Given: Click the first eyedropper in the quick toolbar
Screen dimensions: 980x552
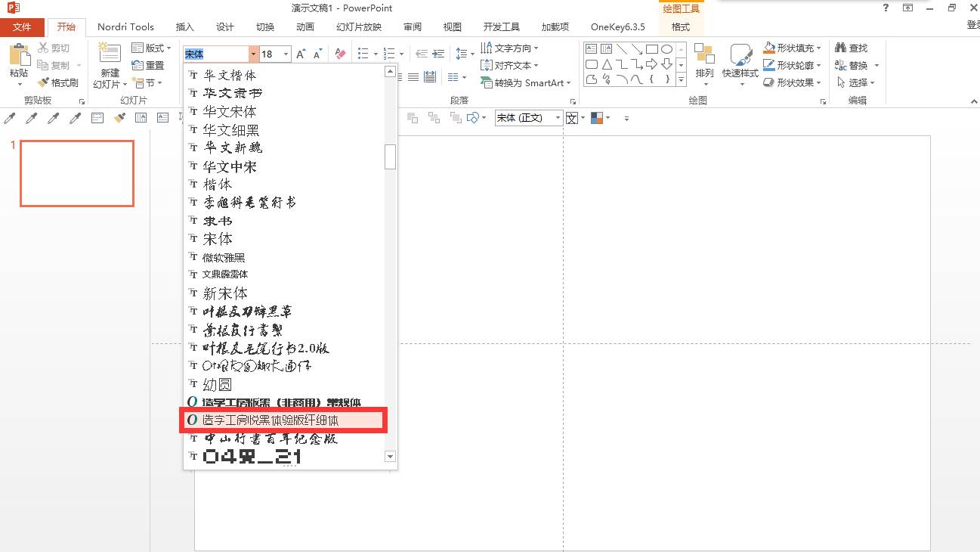Looking at the screenshot, I should pos(10,118).
